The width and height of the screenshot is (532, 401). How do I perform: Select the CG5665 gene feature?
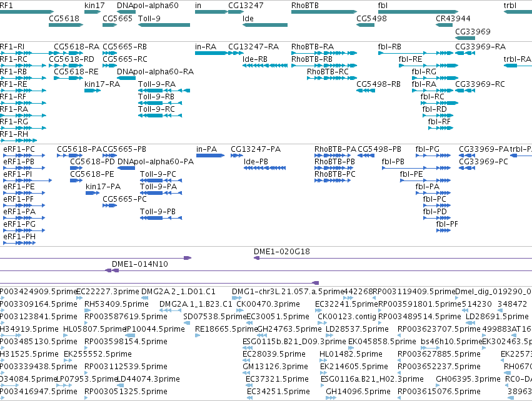coord(110,25)
